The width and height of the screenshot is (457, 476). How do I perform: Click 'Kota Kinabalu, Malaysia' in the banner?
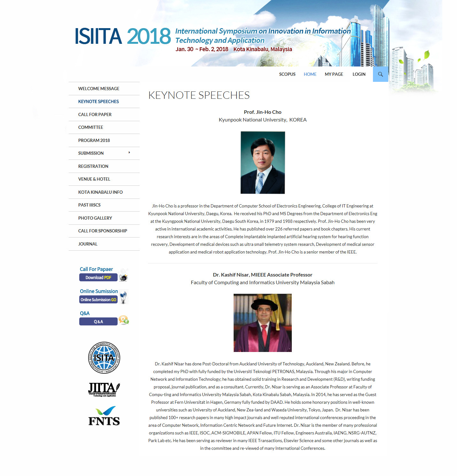263,49
